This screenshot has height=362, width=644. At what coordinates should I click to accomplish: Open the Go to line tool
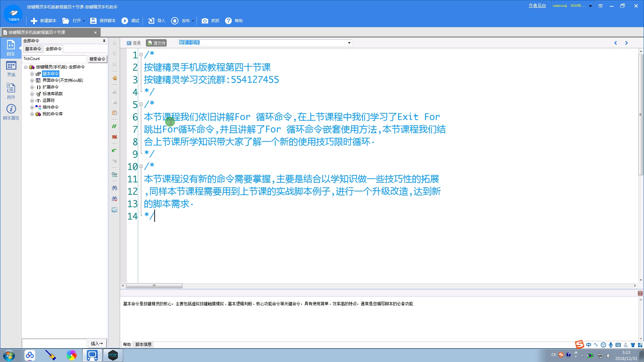pos(114,174)
